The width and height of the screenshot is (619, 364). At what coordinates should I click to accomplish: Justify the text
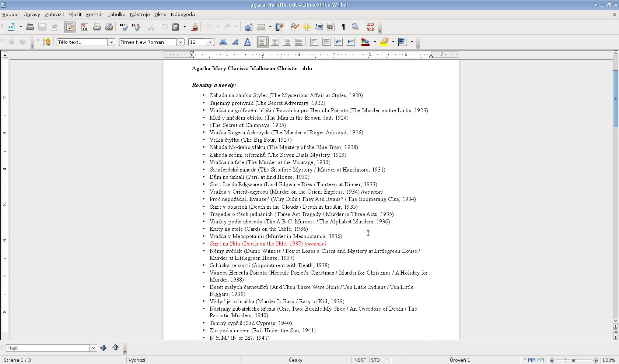pos(299,42)
